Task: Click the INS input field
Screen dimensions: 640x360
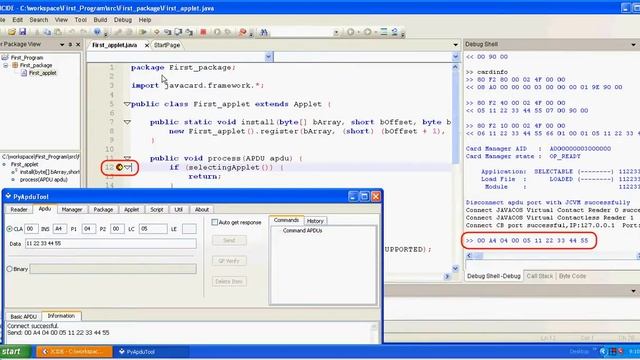Action: [59, 229]
